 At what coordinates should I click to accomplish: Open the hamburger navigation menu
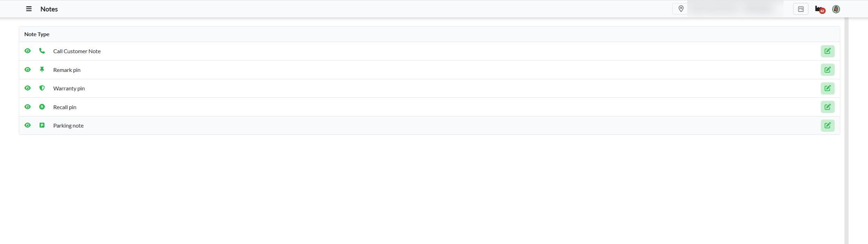(x=29, y=9)
